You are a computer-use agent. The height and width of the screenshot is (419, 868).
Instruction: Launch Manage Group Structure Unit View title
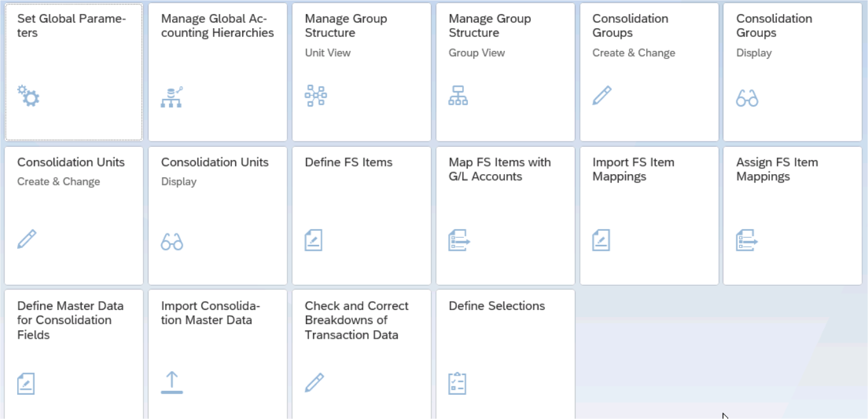click(x=345, y=26)
